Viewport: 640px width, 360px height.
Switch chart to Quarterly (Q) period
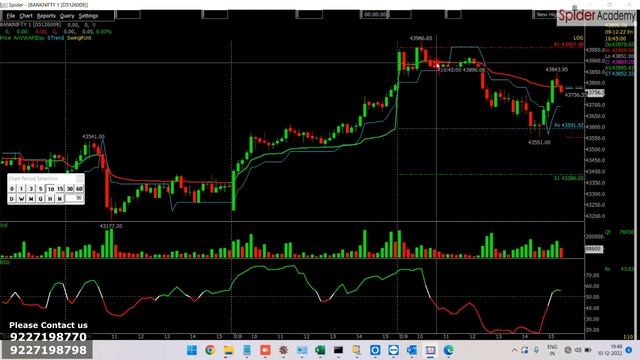40,198
